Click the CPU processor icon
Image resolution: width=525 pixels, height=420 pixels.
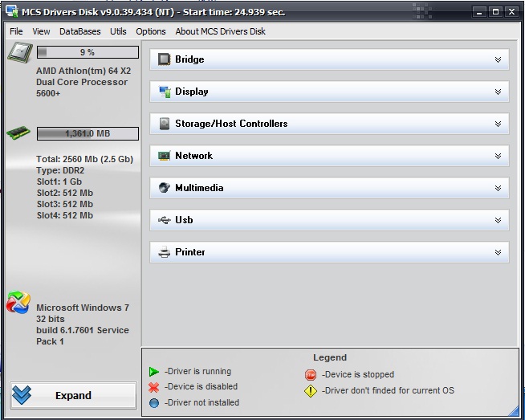click(x=20, y=52)
